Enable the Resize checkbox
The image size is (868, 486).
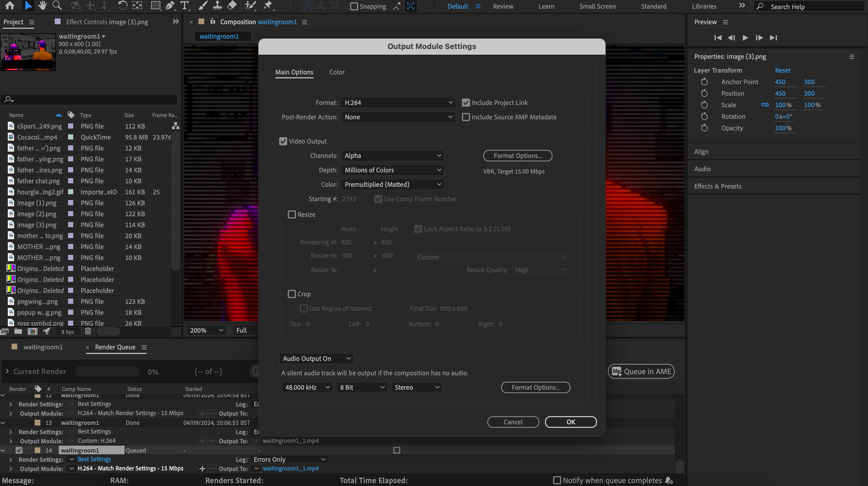(x=292, y=214)
